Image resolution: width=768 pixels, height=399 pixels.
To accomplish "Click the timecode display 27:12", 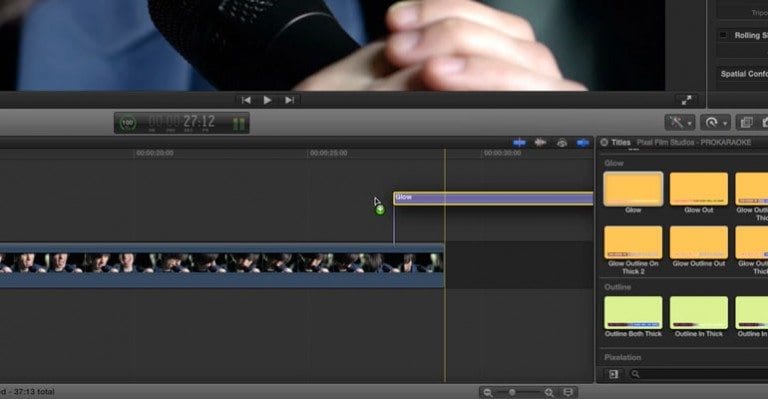I will click(181, 121).
